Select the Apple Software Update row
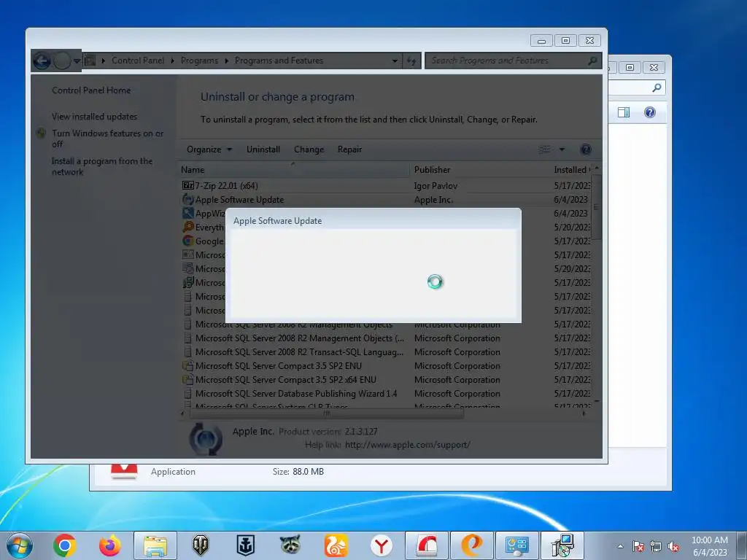Viewport: 747px width, 560px height. click(x=385, y=200)
